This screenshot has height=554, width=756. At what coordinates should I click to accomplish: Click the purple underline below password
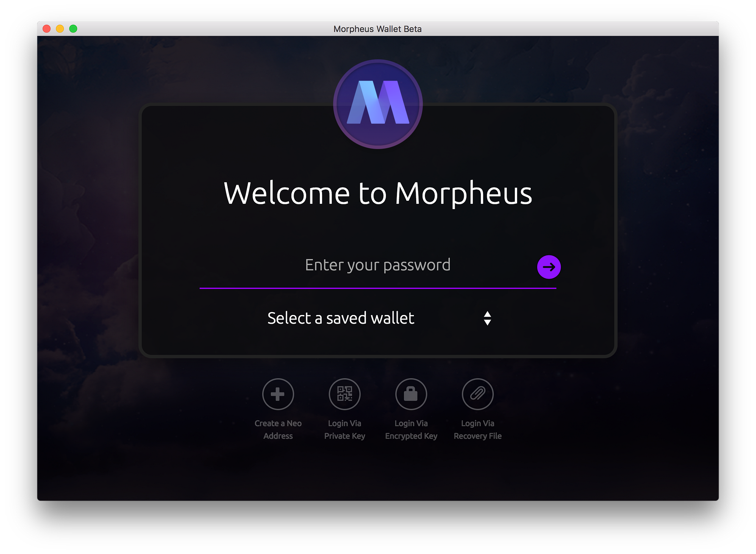377,288
